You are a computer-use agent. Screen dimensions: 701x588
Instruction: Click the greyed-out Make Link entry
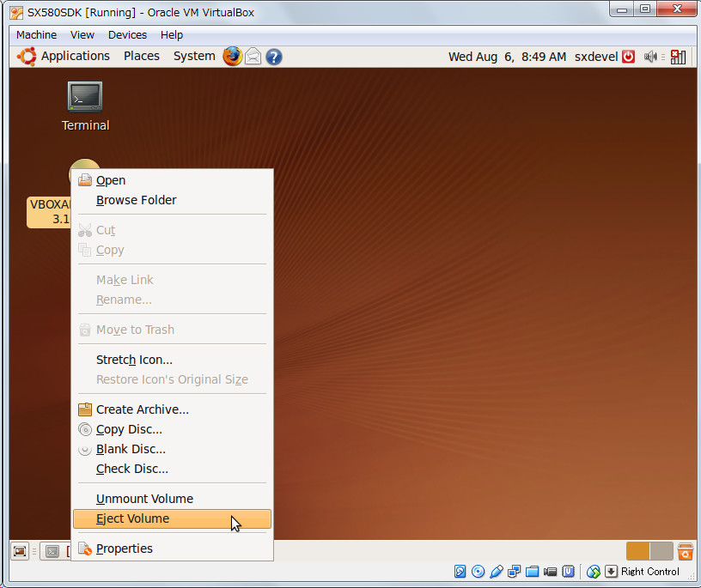172,280
